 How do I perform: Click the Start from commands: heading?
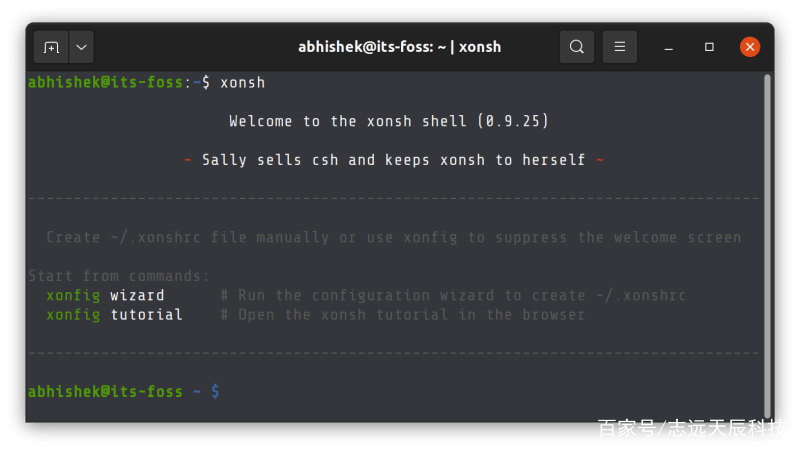click(118, 276)
